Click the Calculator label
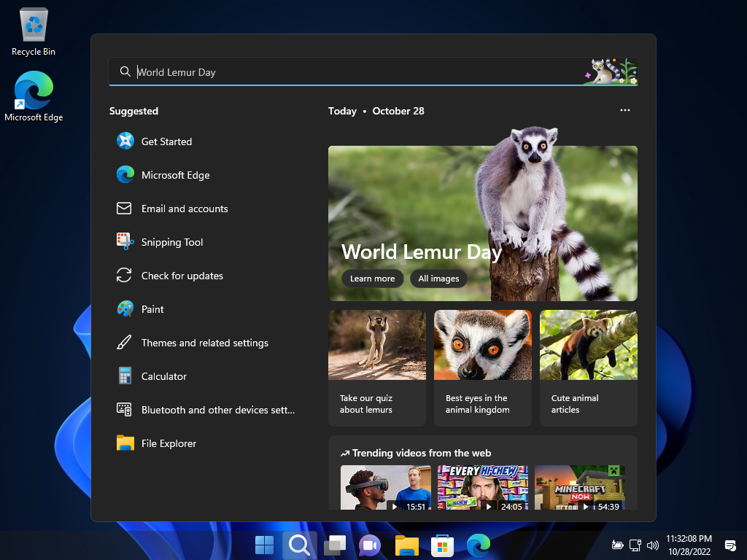Viewport: 747px width, 560px height. (164, 376)
